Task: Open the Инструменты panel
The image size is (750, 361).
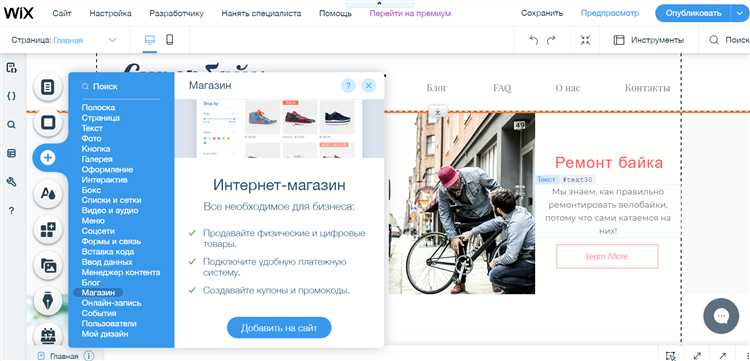Action: [x=649, y=40]
